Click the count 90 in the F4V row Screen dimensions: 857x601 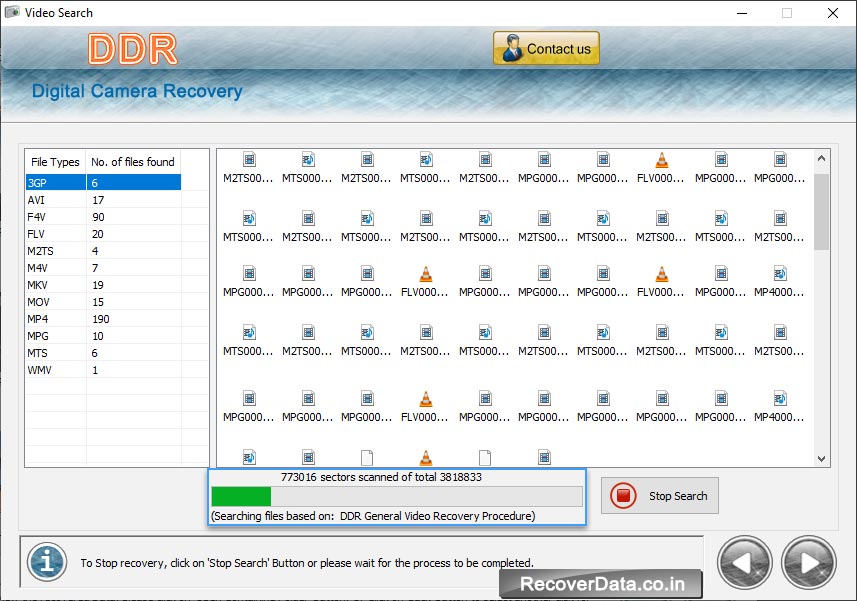click(98, 217)
